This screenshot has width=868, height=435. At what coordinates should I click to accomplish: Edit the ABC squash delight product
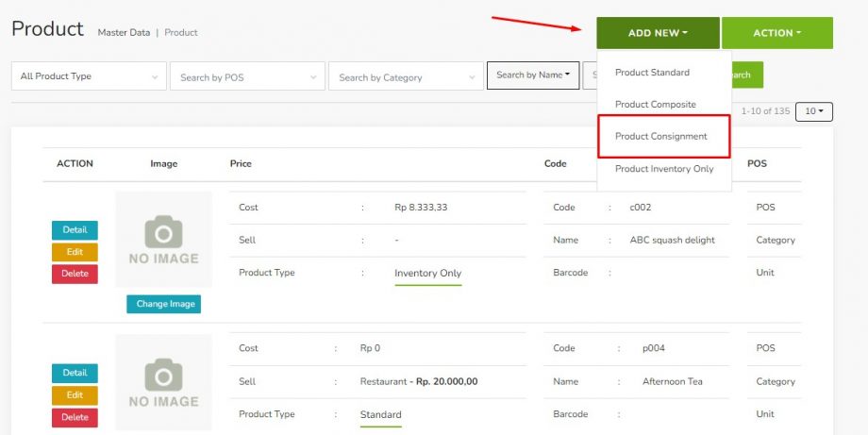pyautogui.click(x=75, y=252)
